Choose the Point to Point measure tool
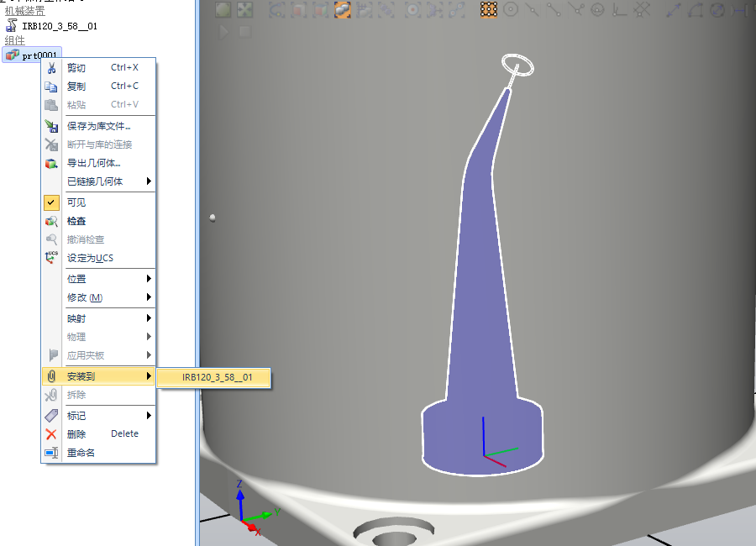Screen dimensions: 756x546 [674, 9]
